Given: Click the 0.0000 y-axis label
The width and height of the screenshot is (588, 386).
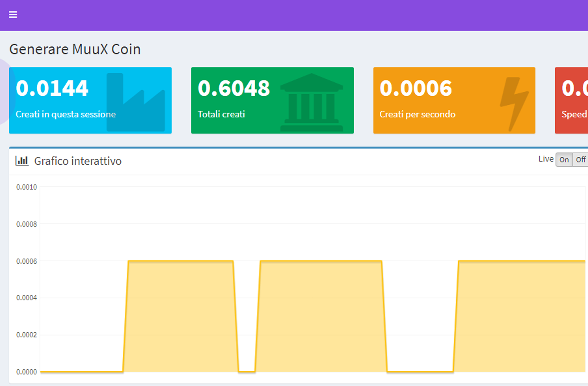Looking at the screenshot, I should tap(26, 372).
